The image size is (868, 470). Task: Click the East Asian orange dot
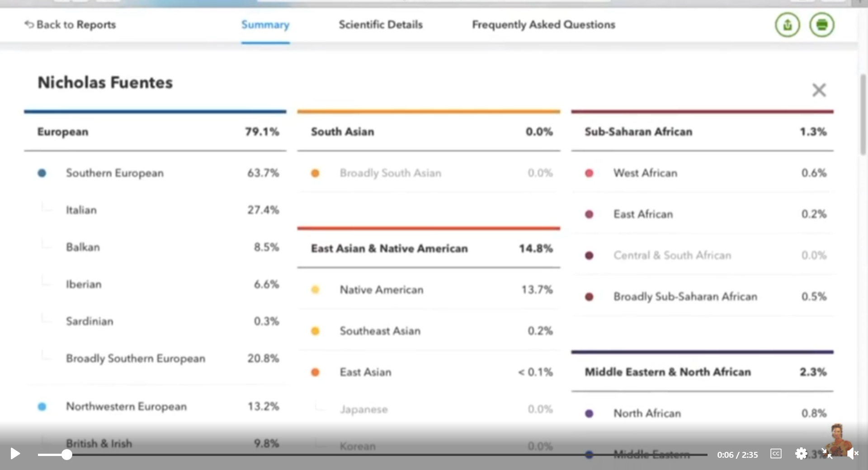tap(315, 372)
